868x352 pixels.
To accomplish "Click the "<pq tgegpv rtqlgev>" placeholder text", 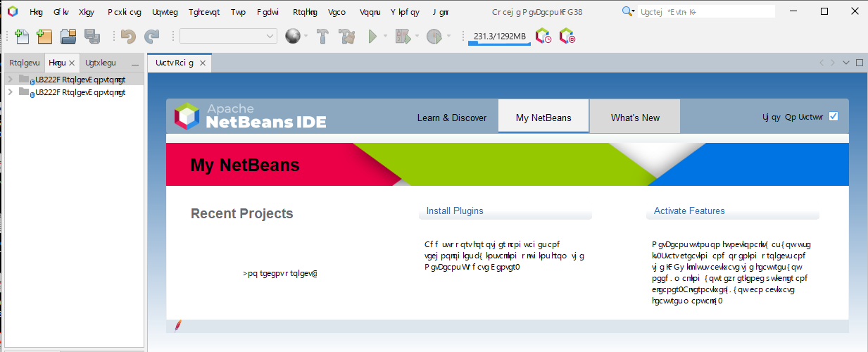I will click(280, 273).
